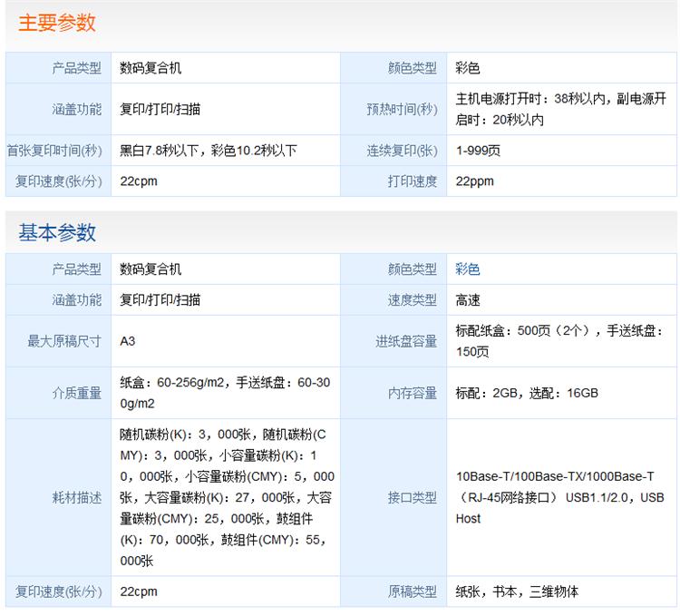Click the 进纸盘容量 label
680x616 pixels.
(x=406, y=341)
